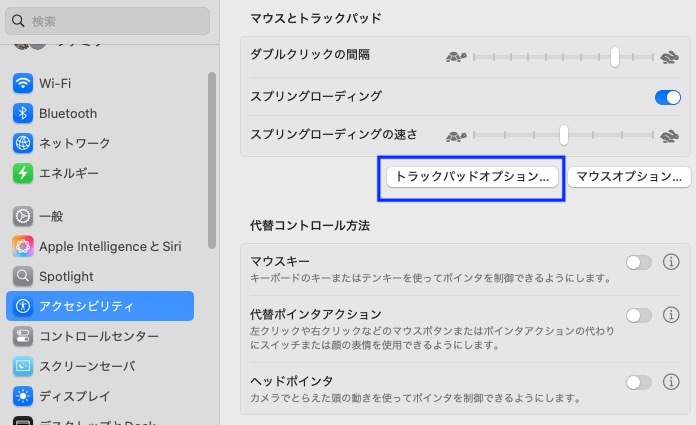696x425 pixels.
Task: Open トラックパッドオプション… button
Action: pos(472,176)
